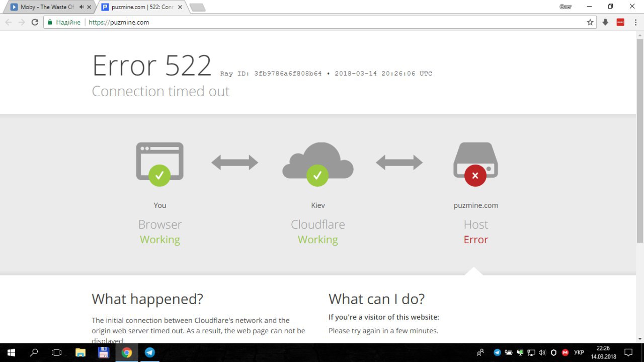Image resolution: width=644 pixels, height=362 pixels.
Task: Open Task View on the taskbar
Action: [57, 352]
